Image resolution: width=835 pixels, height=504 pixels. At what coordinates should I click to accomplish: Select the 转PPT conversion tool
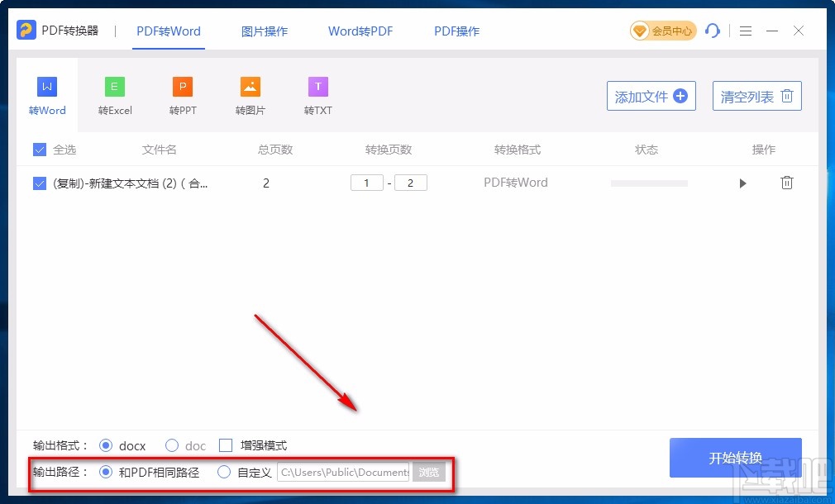[182, 93]
